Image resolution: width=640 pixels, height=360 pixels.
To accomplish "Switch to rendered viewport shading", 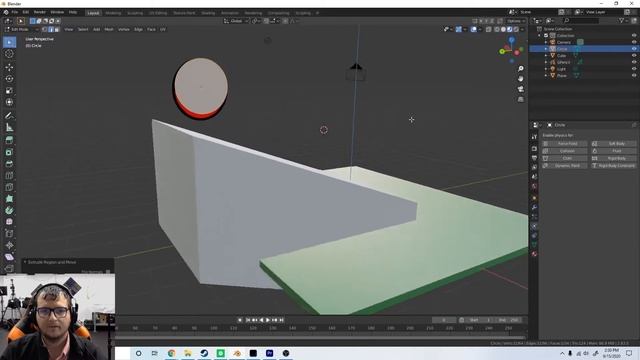I will (x=516, y=29).
